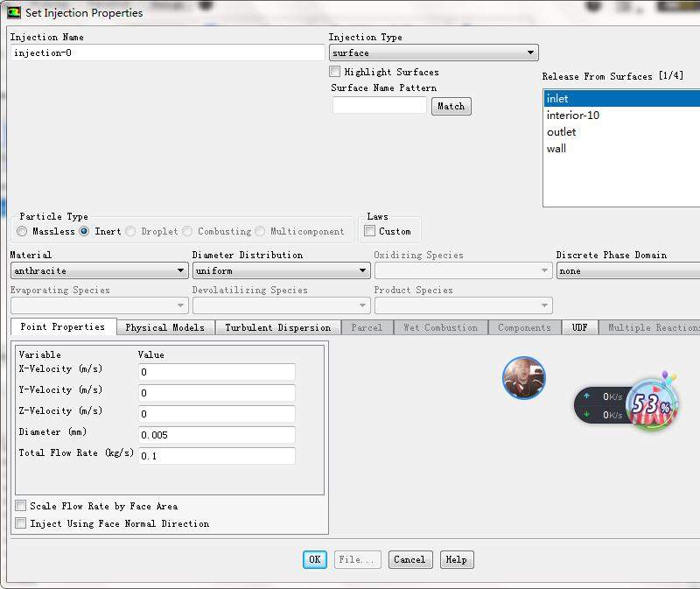
Task: Enable the Highlight Surfaces checkbox
Action: click(x=334, y=72)
